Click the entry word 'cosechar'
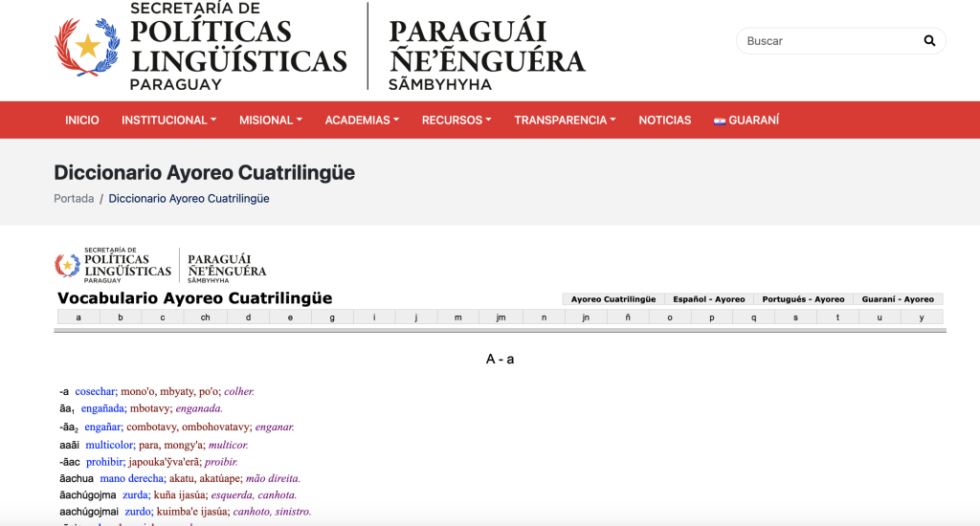This screenshot has height=526, width=980. coord(97,392)
